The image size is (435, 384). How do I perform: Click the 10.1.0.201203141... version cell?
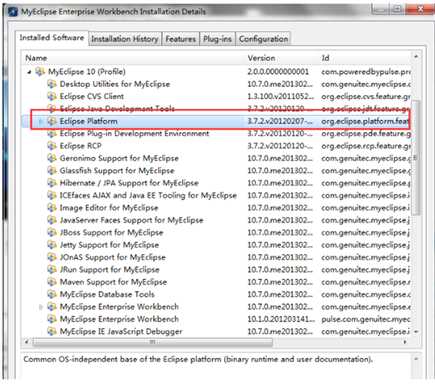tap(281, 319)
